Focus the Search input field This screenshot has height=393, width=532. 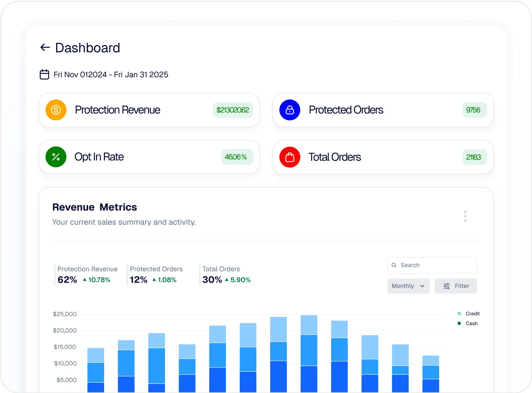432,265
